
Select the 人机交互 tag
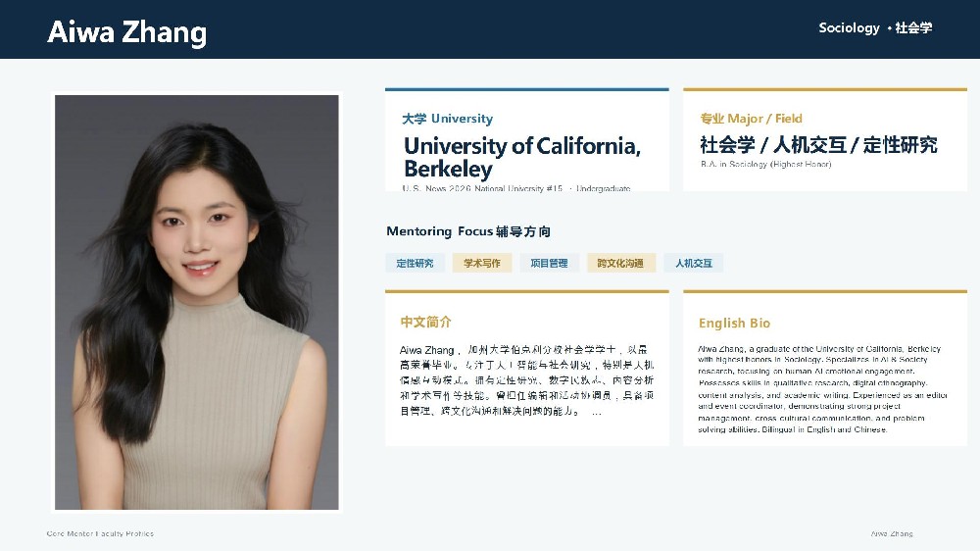(x=693, y=264)
